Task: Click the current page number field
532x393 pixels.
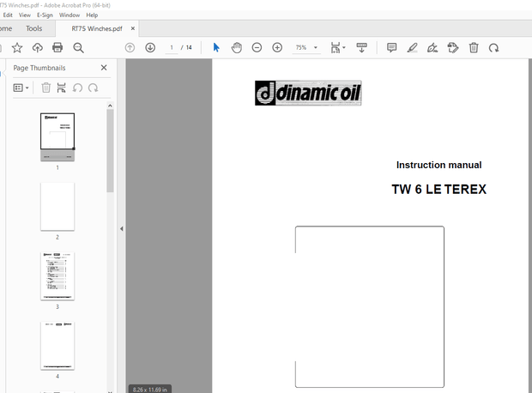Action: pos(172,47)
